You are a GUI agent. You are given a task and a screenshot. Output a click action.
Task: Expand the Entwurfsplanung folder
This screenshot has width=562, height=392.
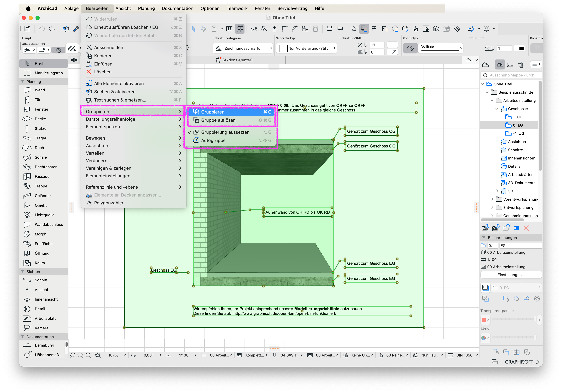point(493,207)
